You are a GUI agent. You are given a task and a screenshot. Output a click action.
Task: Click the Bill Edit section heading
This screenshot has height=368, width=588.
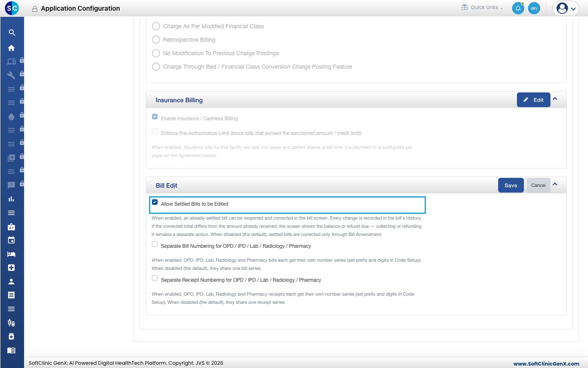[x=167, y=186]
